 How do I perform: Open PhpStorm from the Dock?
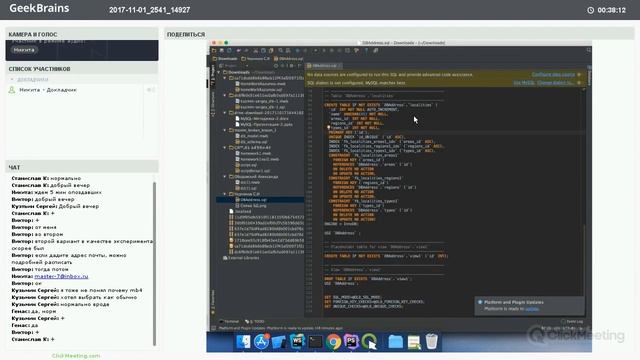tap(351, 342)
